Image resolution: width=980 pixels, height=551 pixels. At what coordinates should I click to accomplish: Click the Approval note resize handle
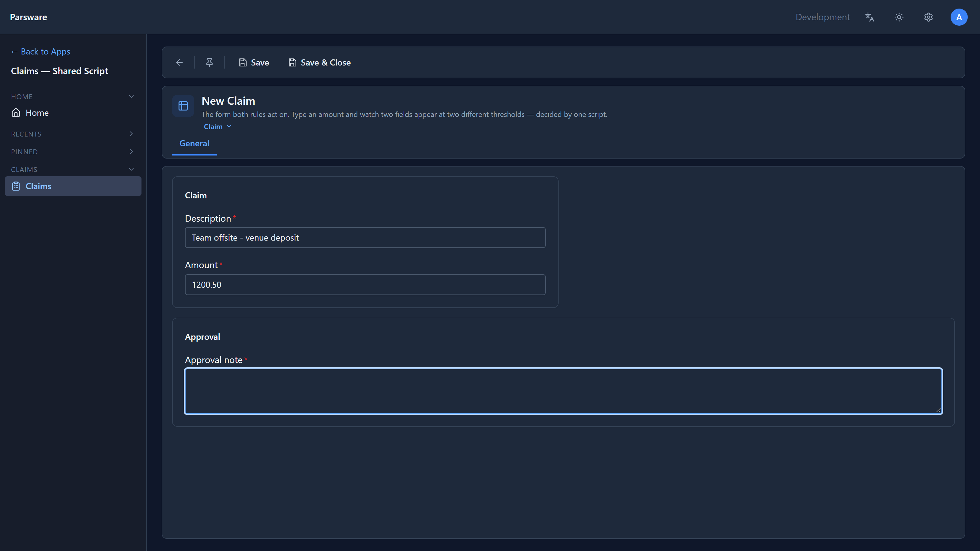point(938,410)
